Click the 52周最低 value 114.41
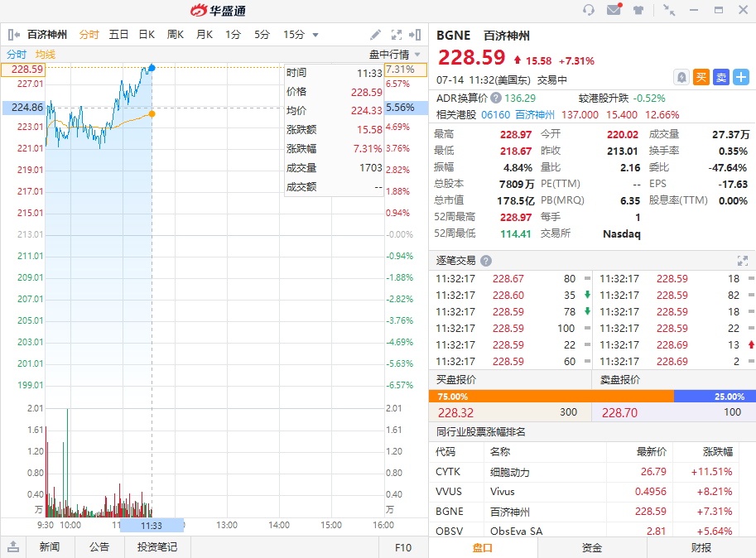 tap(515, 233)
